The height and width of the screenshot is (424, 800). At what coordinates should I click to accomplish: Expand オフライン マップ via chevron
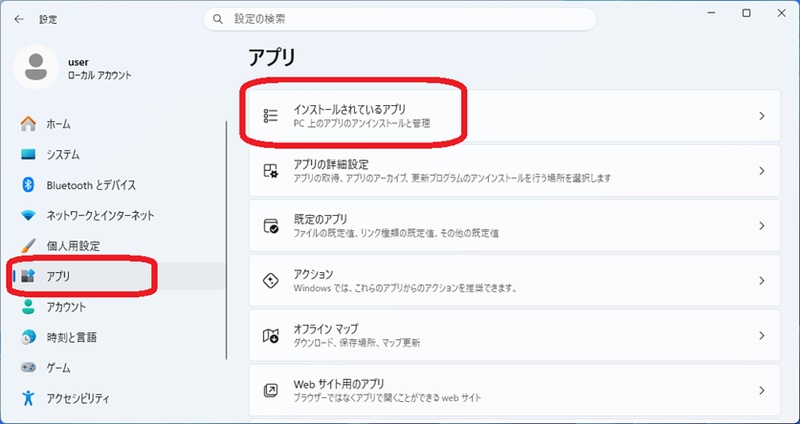pyautogui.click(x=762, y=336)
